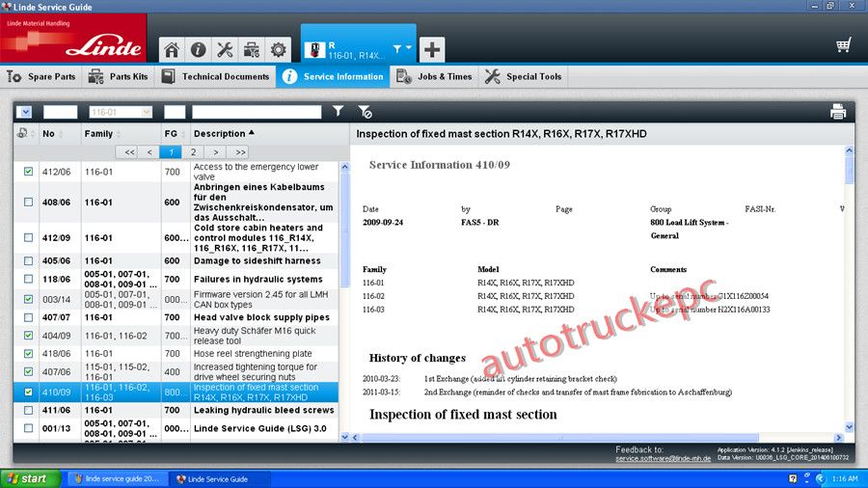
Task: Open service.software@linde-mh.de feedback link
Action: pyautogui.click(x=664, y=458)
